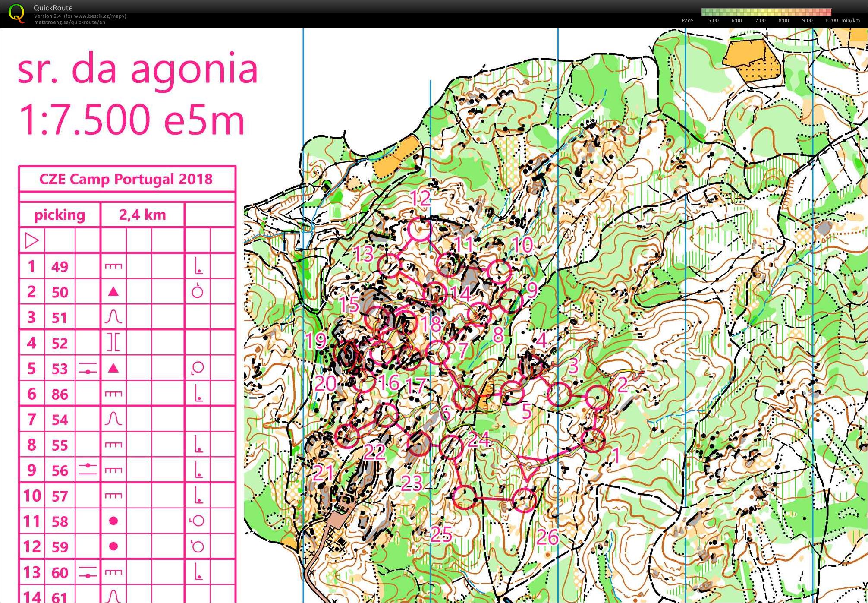868x603 pixels.
Task: Click the boulder triangle symbol in row 5
Action: pos(113,368)
